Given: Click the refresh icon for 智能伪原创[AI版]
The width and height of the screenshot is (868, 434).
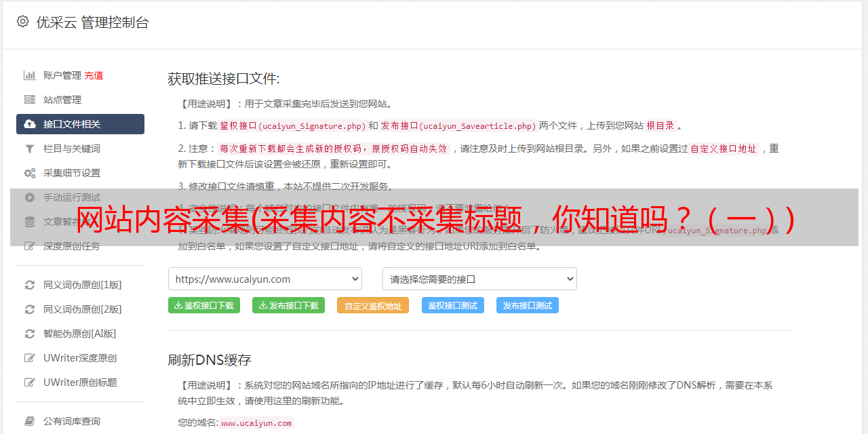Looking at the screenshot, I should point(30,334).
